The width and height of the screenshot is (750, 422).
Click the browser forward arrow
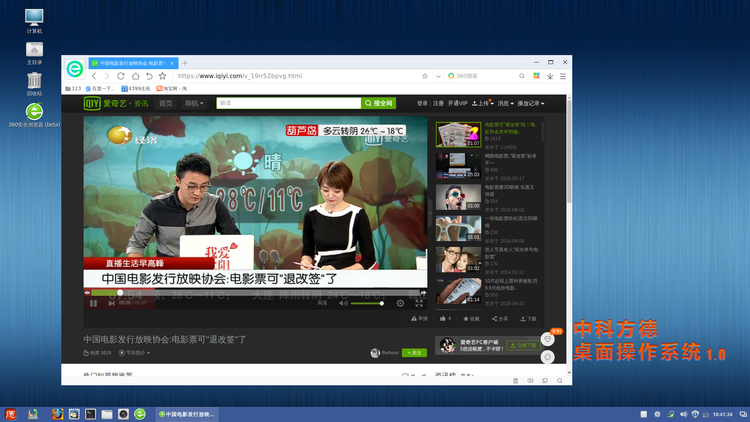tap(107, 76)
